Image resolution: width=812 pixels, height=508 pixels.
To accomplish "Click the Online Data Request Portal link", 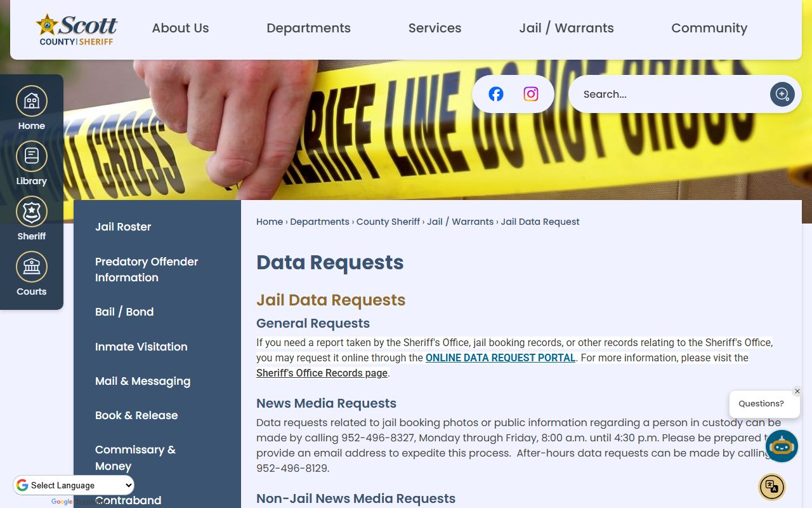I will 501,358.
